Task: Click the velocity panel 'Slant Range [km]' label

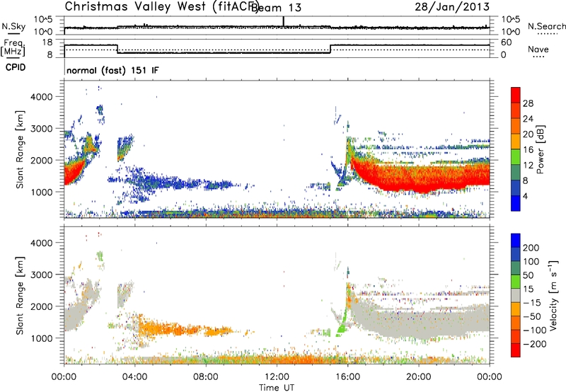Action: [x=20, y=296]
